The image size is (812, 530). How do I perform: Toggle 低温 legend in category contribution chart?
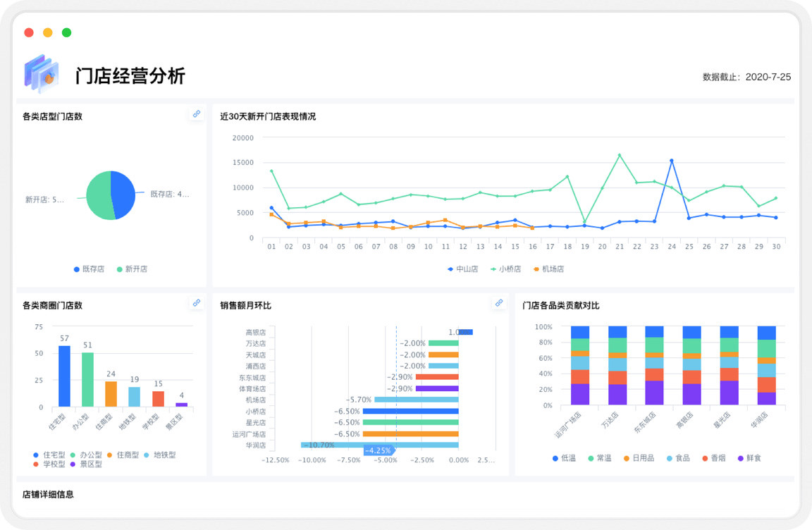[564, 458]
